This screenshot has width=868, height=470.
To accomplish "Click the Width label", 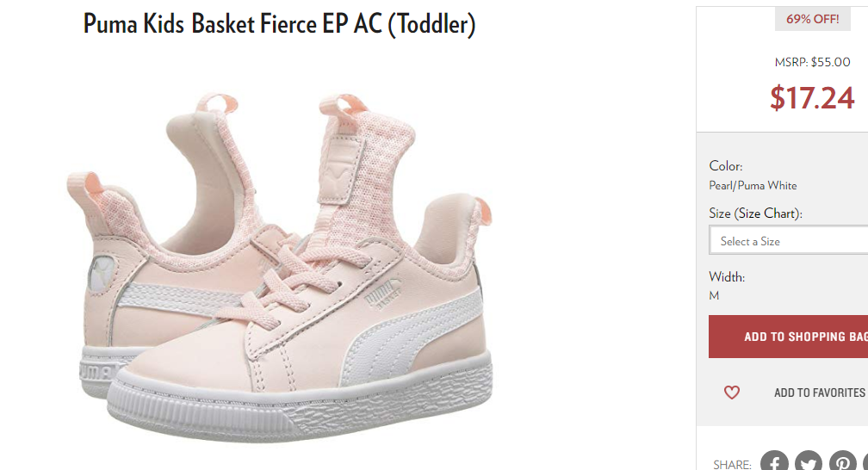I will (x=727, y=276).
